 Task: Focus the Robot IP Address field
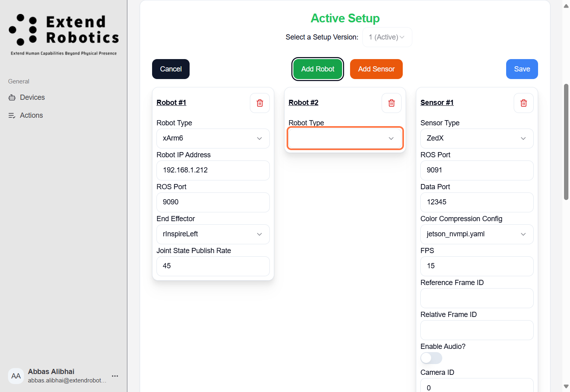(x=213, y=170)
